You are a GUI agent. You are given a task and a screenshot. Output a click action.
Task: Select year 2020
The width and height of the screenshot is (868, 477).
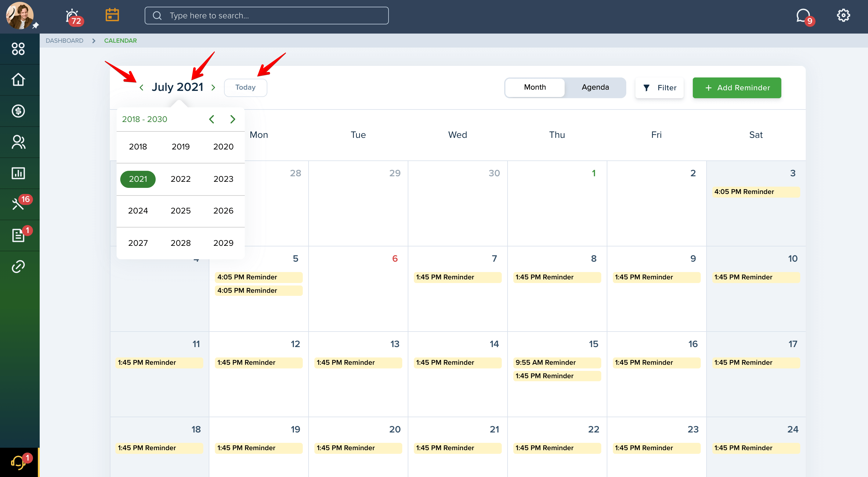[223, 147]
